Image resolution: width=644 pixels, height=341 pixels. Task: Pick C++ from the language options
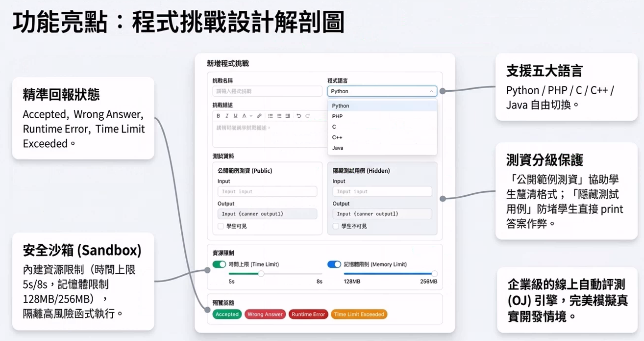click(337, 137)
